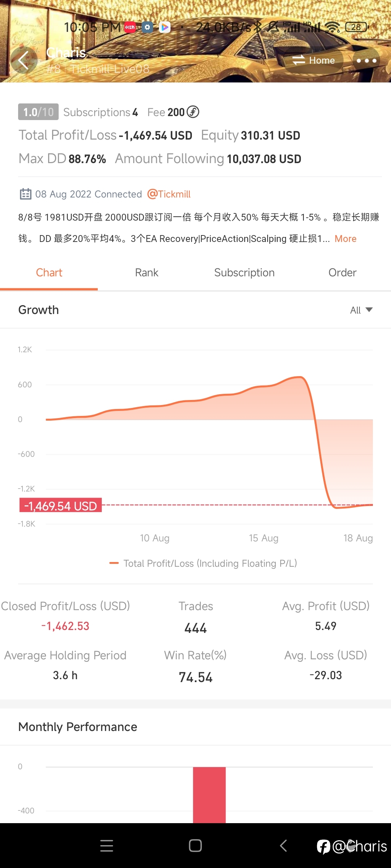Tap the -1,469.54 USD chart marker
This screenshot has width=391, height=868.
pyautogui.click(x=60, y=506)
